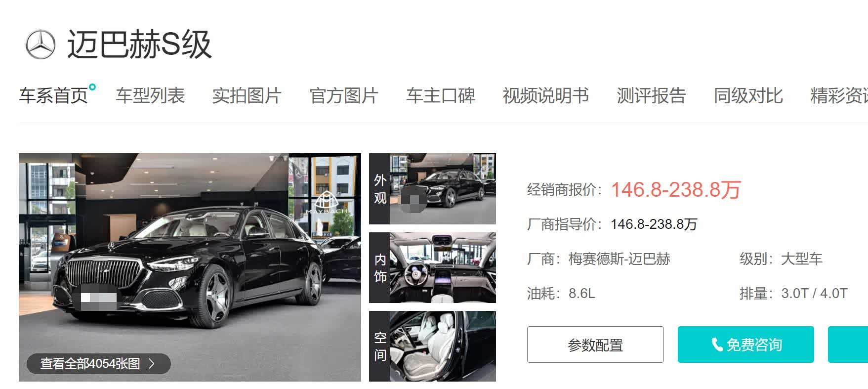The image size is (868, 389).
Task: Switch to the 同级对比 tab
Action: (x=748, y=96)
